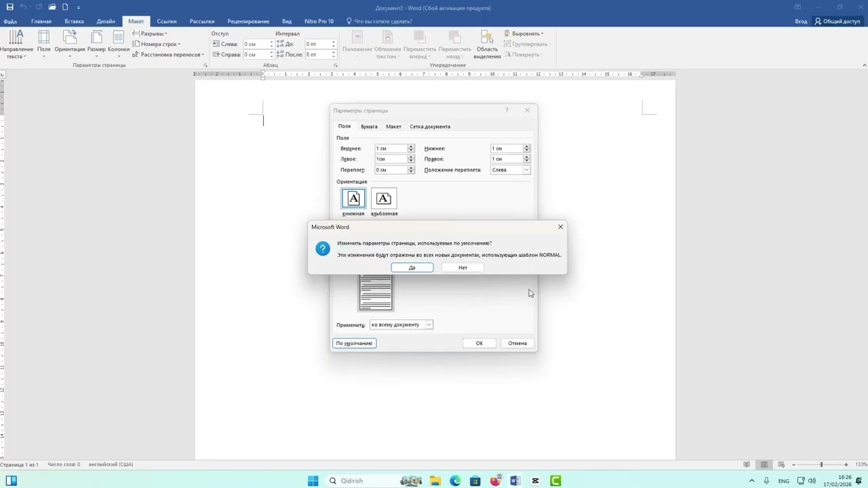Click the Область выделения icon
Viewport: 868px width, 488px height.
coord(487,37)
